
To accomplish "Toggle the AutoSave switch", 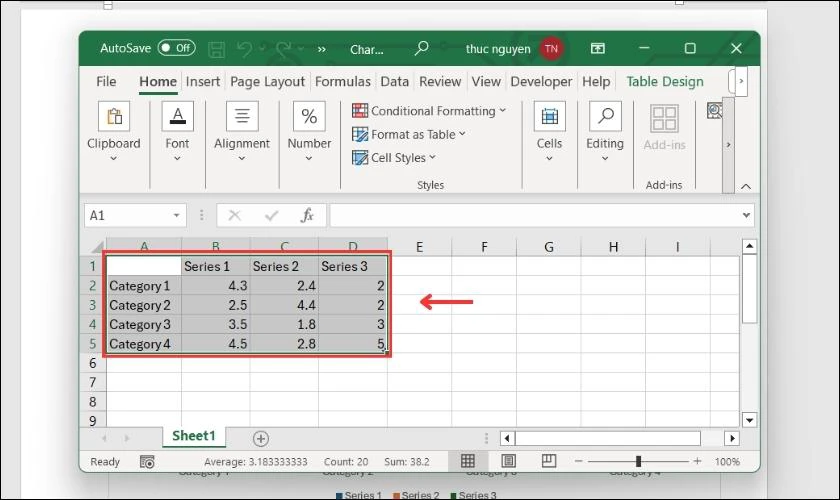I will tap(177, 48).
